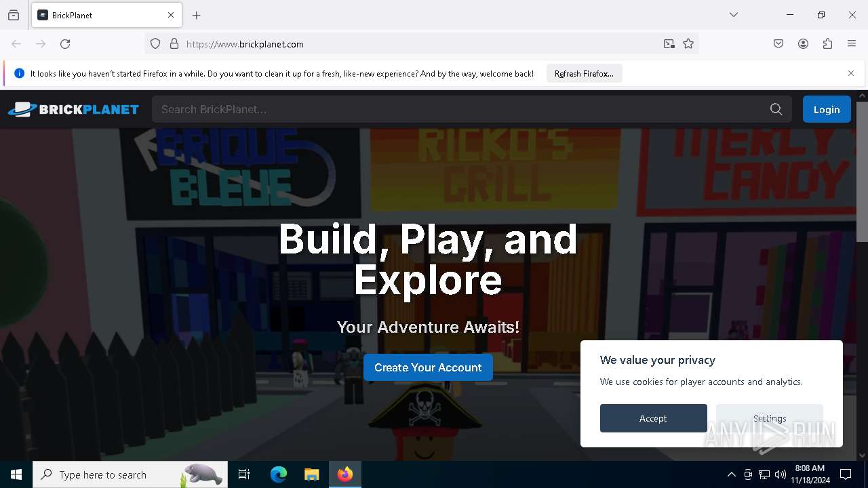Screen dimensions: 868x488
Task: Close the BrickPlanet tab
Action: [x=171, y=15]
